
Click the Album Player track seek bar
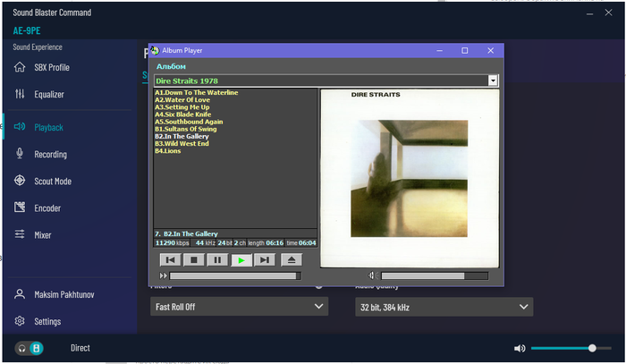(x=235, y=275)
